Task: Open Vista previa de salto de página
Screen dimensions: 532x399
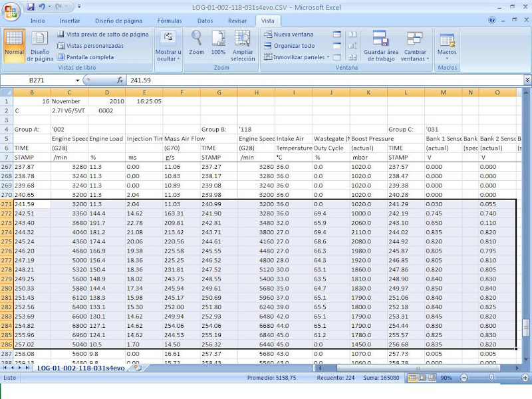Action: [103, 35]
